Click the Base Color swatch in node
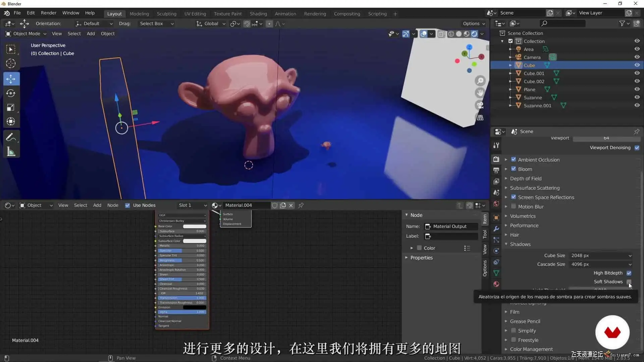This screenshot has height=362, width=644. tap(195, 226)
